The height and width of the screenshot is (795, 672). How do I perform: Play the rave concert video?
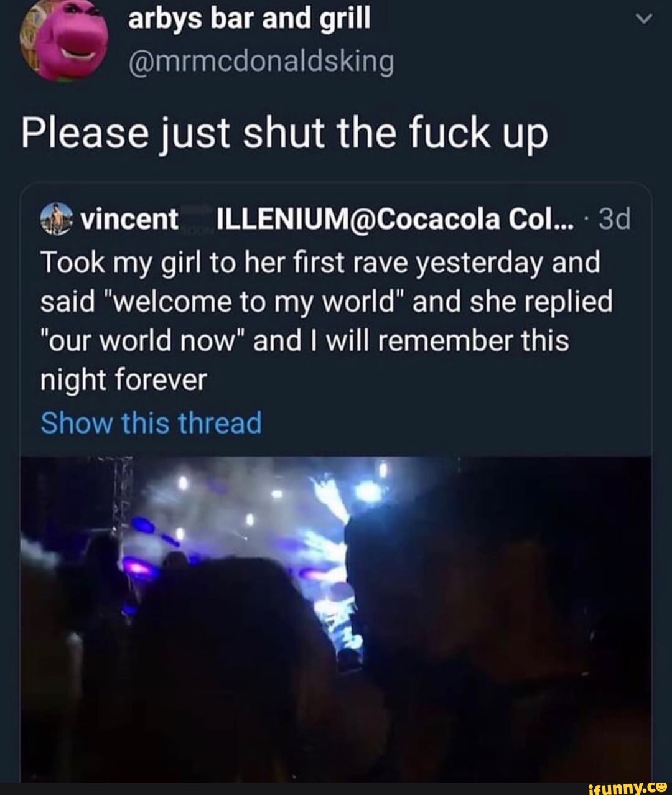coord(336,619)
